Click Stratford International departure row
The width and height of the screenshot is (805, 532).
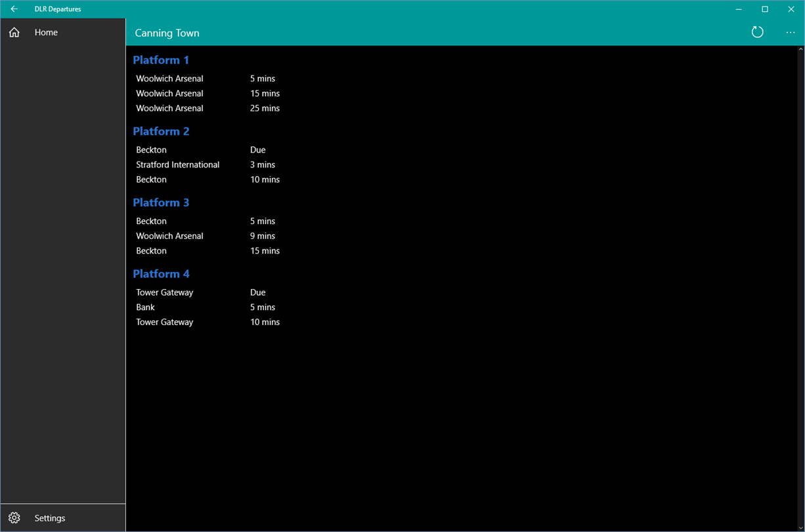coord(208,165)
